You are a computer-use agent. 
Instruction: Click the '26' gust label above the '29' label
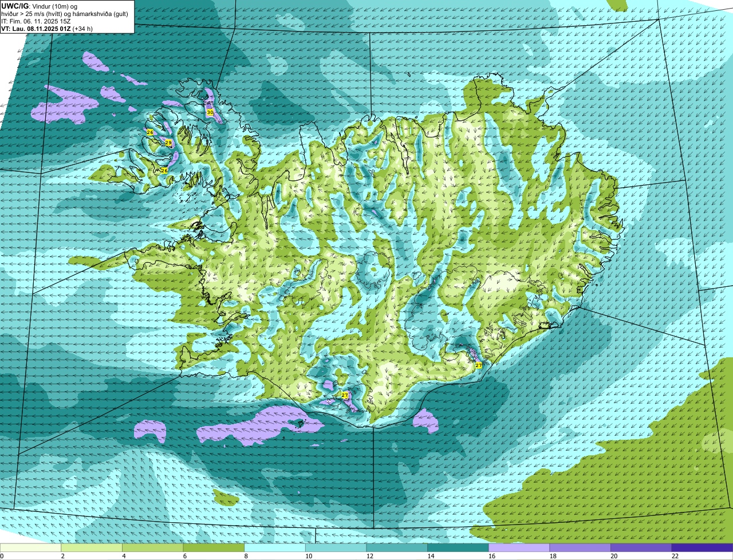(x=150, y=132)
